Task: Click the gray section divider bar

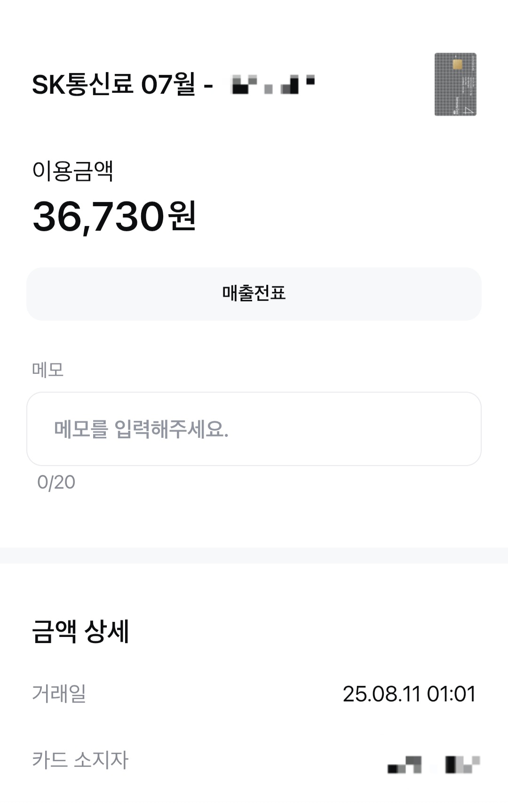Action: pos(254,555)
